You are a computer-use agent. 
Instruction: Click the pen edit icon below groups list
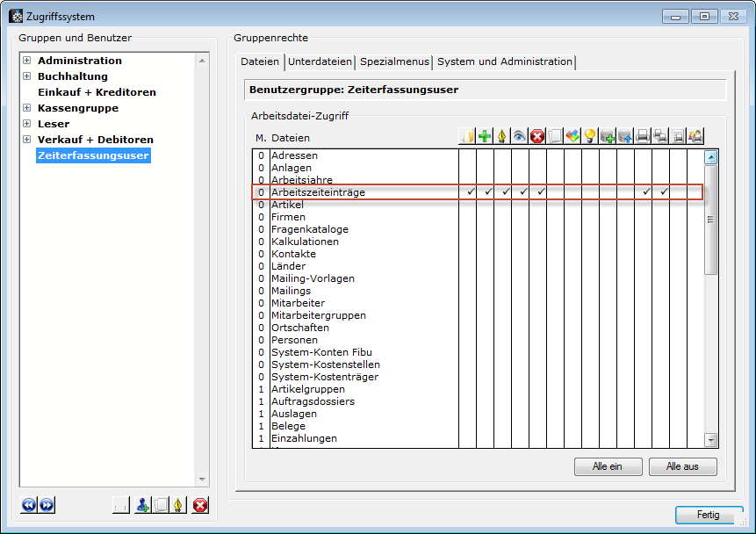pyautogui.click(x=178, y=505)
